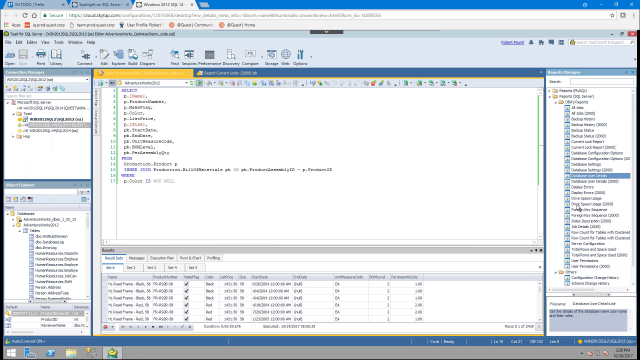Click the browser bookmark star icon
This screenshot has height=360, width=640.
(612, 15)
